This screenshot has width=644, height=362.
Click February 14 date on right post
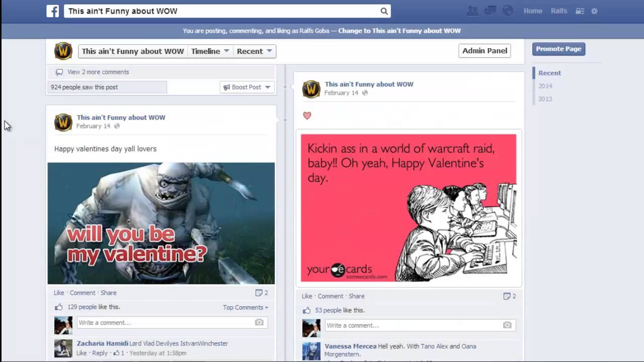341,93
